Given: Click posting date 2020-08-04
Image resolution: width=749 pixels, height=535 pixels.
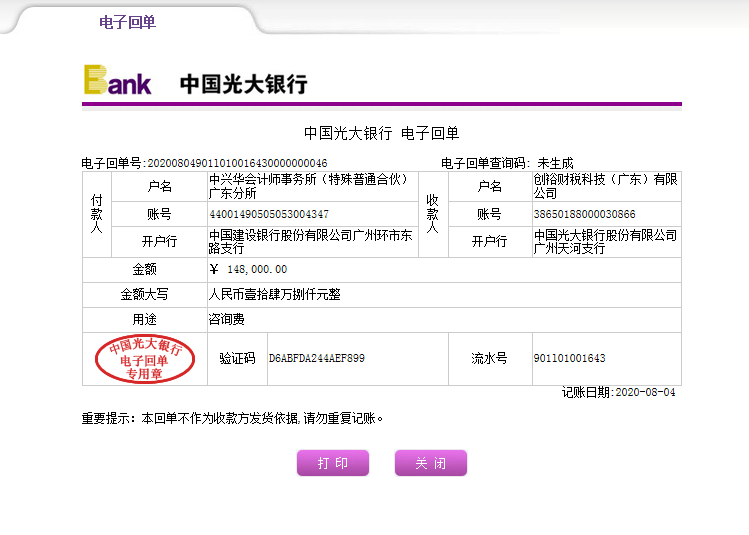Looking at the screenshot, I should point(645,393).
